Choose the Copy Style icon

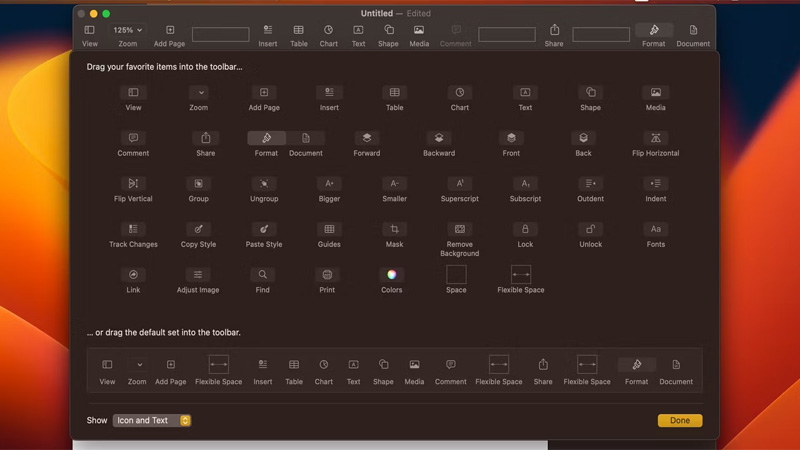pyautogui.click(x=198, y=229)
